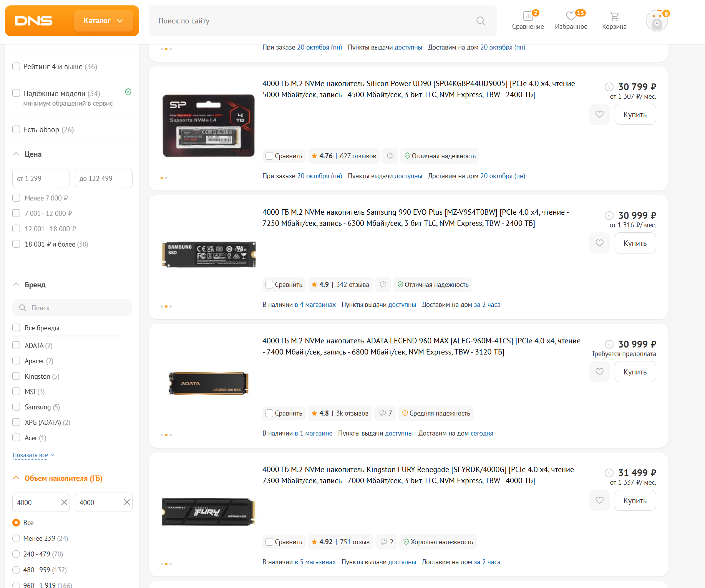The image size is (705, 588).
Task: Select the 240 - 479 capacity option
Action: (x=16, y=554)
